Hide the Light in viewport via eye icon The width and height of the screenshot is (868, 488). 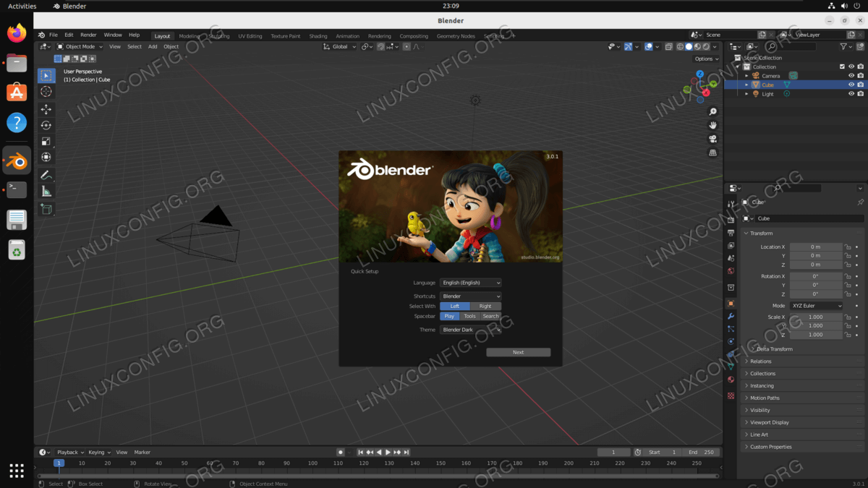(851, 94)
